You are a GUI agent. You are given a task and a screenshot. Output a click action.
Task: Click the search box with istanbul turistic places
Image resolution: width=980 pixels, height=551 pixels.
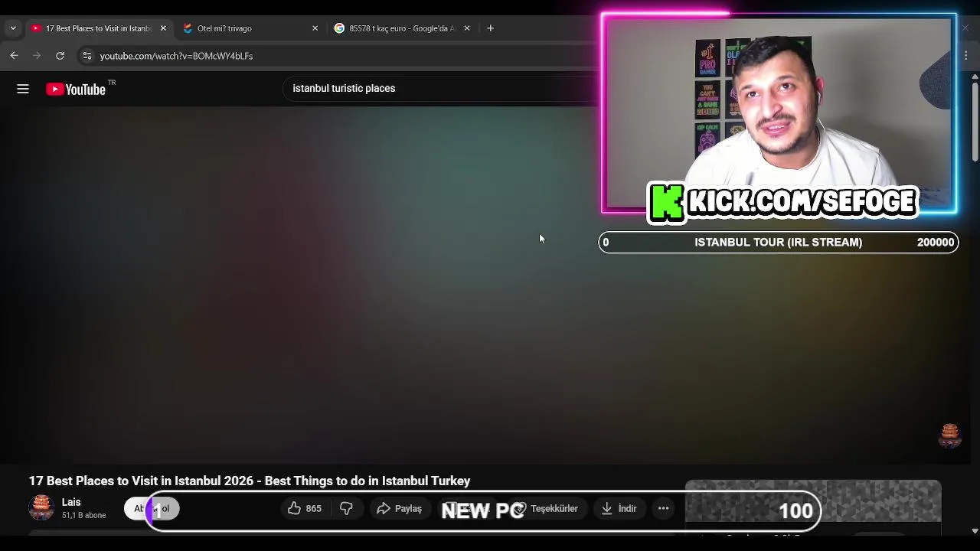[x=440, y=89]
